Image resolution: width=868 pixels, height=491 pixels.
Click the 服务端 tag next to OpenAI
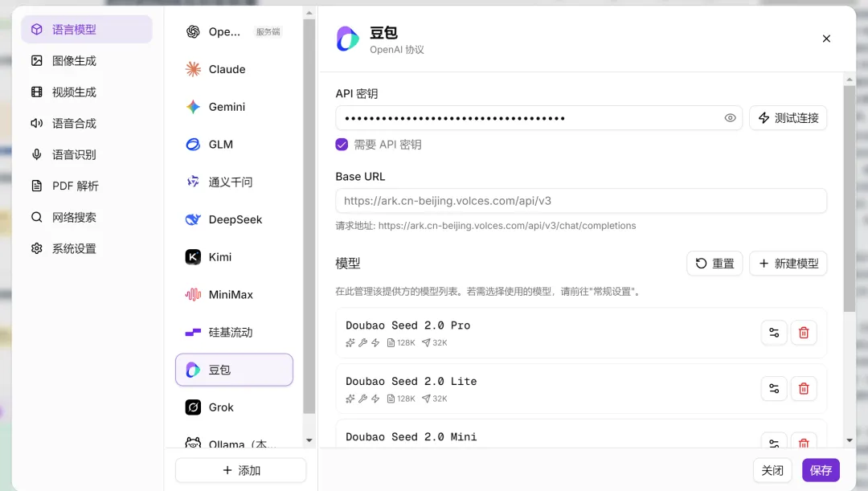pyautogui.click(x=268, y=31)
